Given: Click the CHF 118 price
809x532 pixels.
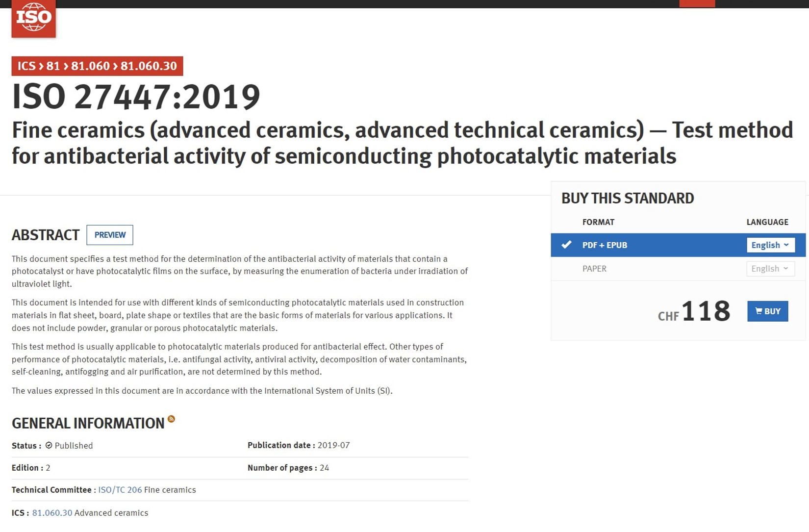Looking at the screenshot, I should tap(694, 311).
